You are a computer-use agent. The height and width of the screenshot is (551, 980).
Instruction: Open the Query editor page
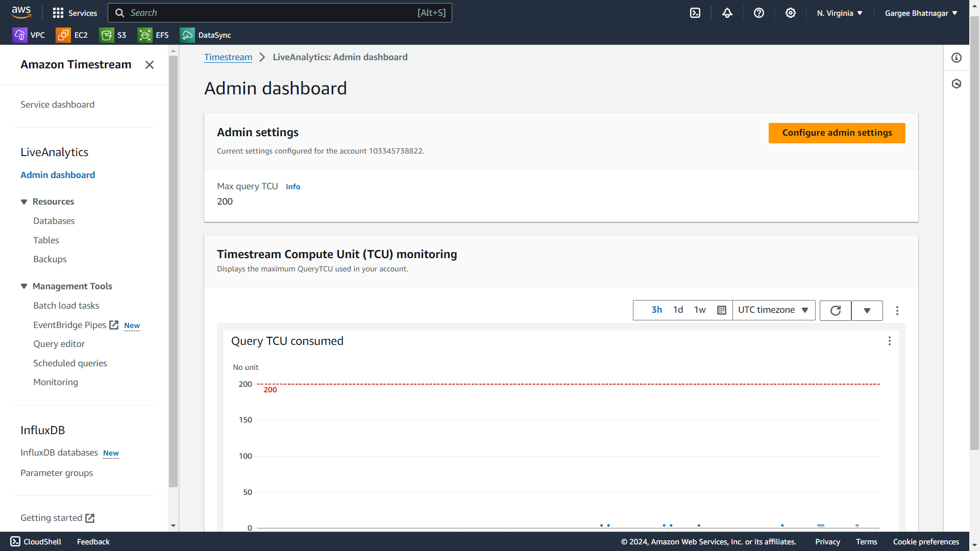click(x=59, y=344)
